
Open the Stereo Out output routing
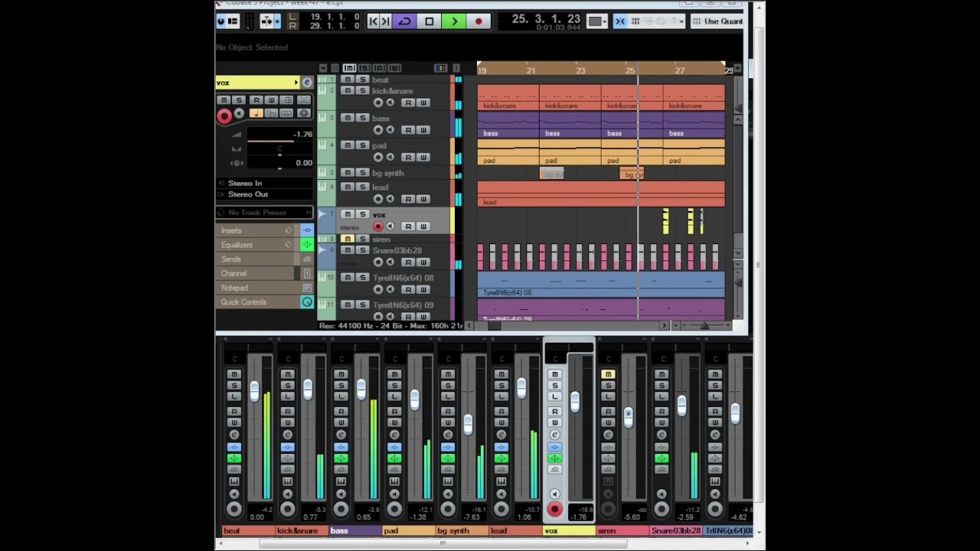tap(264, 194)
